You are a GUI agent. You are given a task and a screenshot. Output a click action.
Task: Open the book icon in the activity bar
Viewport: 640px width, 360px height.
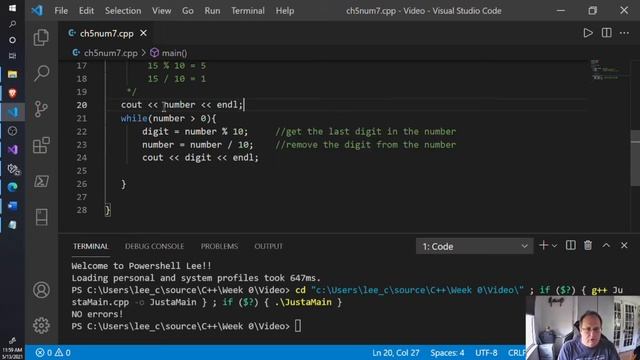click(41, 217)
